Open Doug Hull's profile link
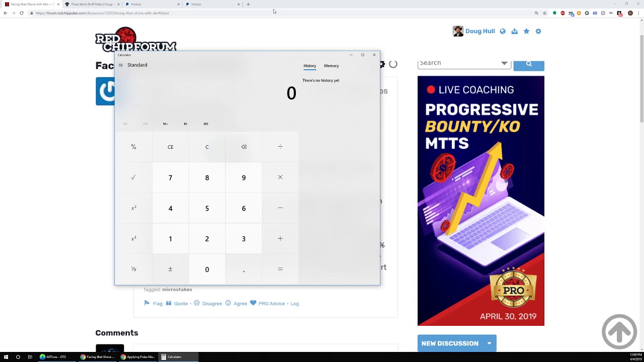The image size is (644, 362). click(480, 31)
